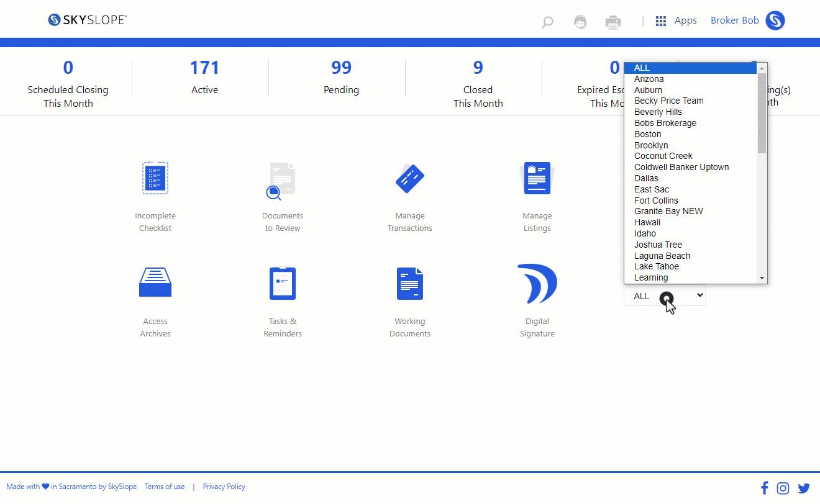Select Fort Collins option
The width and height of the screenshot is (820, 504).
(691, 200)
